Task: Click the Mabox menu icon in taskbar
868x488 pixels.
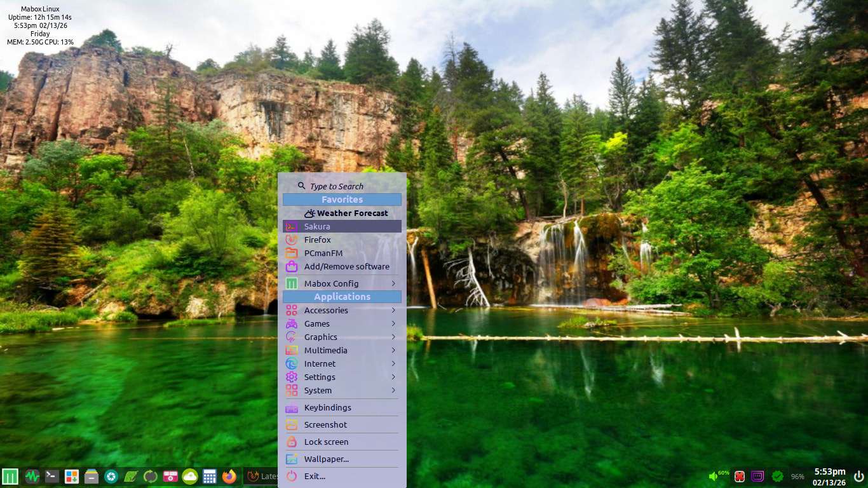Action: tap(10, 476)
